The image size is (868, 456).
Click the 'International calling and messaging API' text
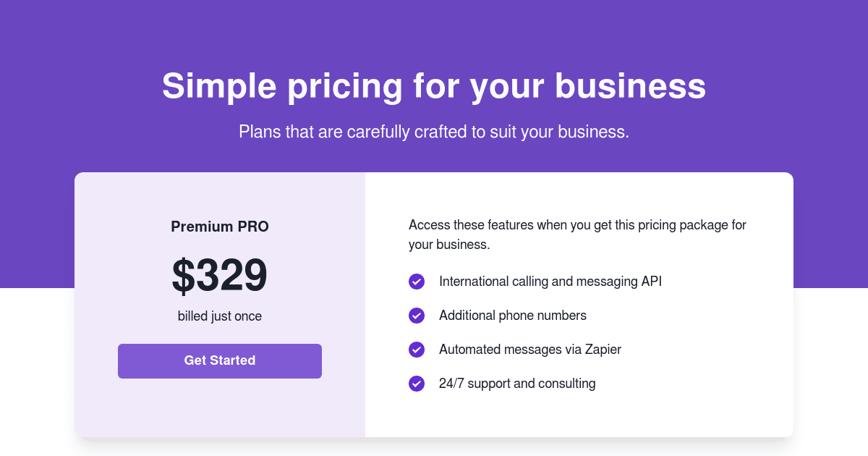tap(550, 282)
